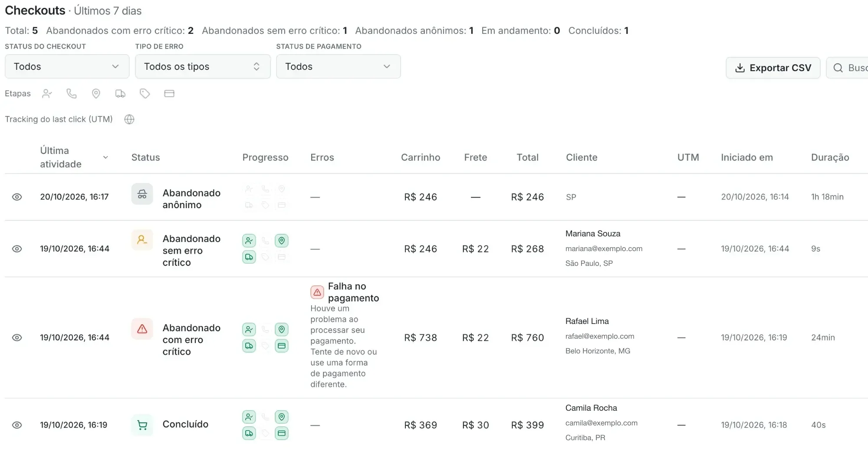868x451 pixels.
Task: Click the green cart status icon for Camila Rocha
Action: coord(142,425)
